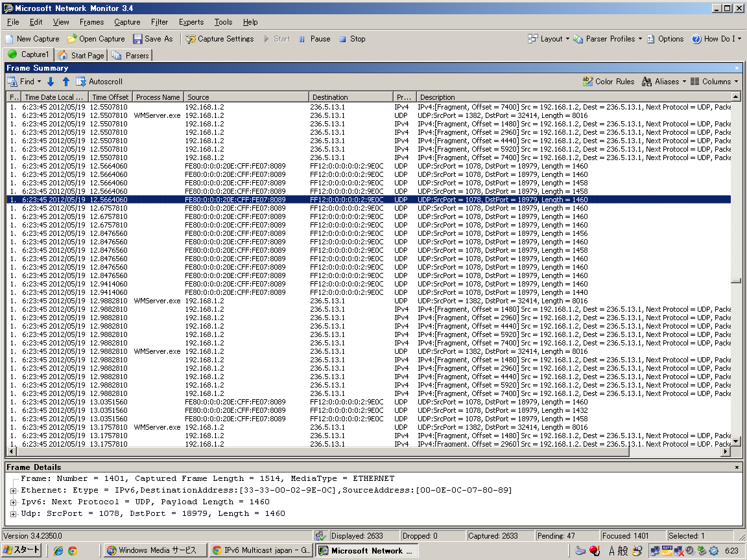Open the Capture menu
This screenshot has height=560, width=747.
[x=127, y=22]
